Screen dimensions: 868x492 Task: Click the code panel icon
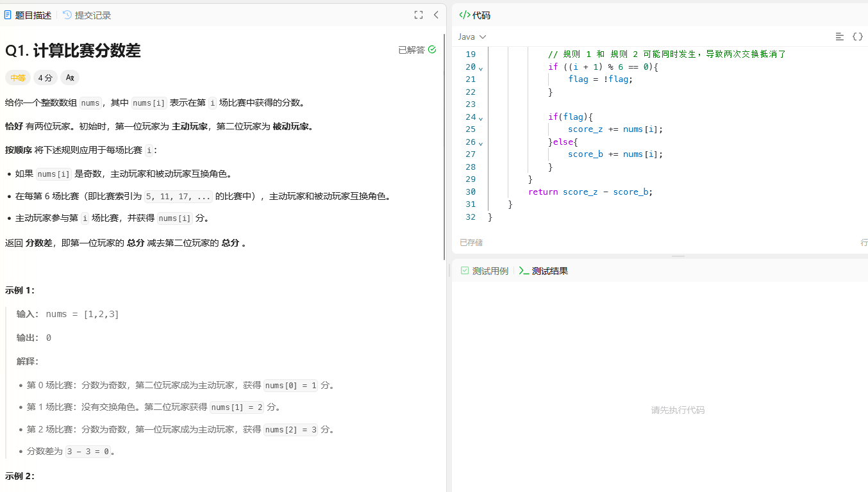click(465, 15)
